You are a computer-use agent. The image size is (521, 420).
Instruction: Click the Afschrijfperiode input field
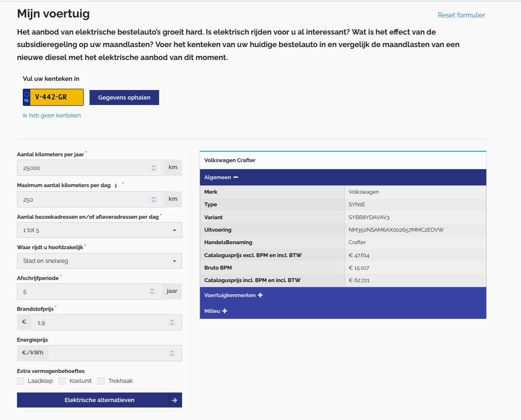point(90,291)
